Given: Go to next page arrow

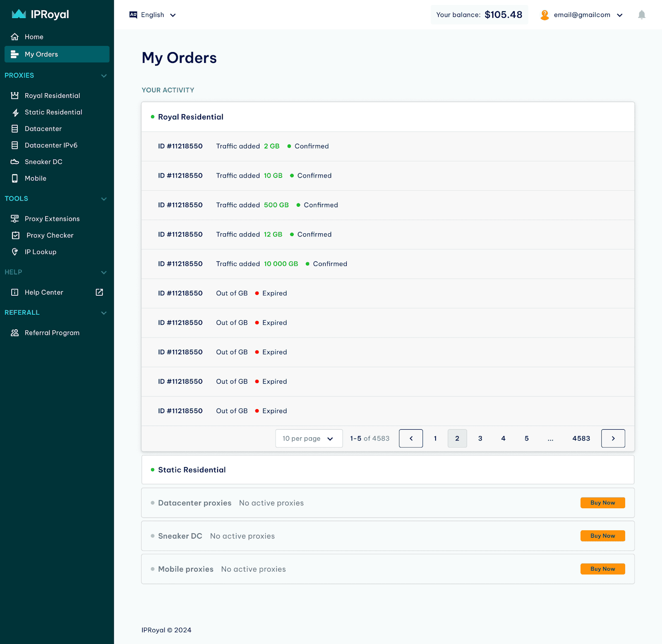Looking at the screenshot, I should pos(613,438).
